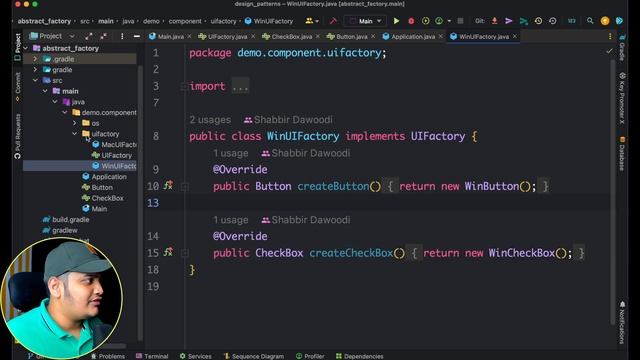The image size is (640, 360).
Task: Collapse all in Project panel
Action: point(104,36)
